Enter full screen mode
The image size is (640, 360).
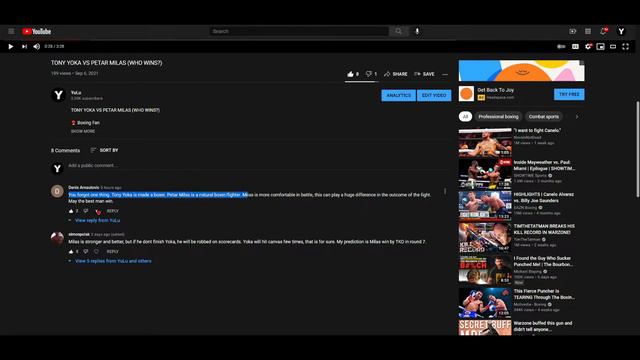625,47
